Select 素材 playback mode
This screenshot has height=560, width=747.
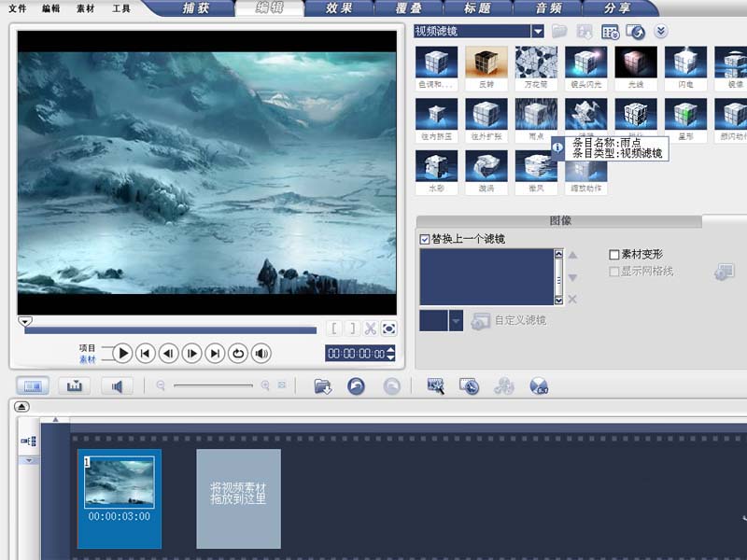click(87, 359)
